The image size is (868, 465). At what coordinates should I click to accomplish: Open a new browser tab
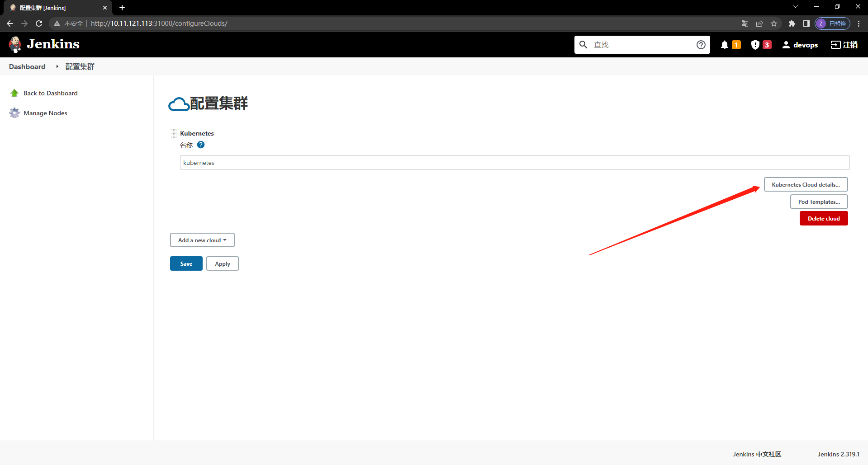pyautogui.click(x=122, y=8)
